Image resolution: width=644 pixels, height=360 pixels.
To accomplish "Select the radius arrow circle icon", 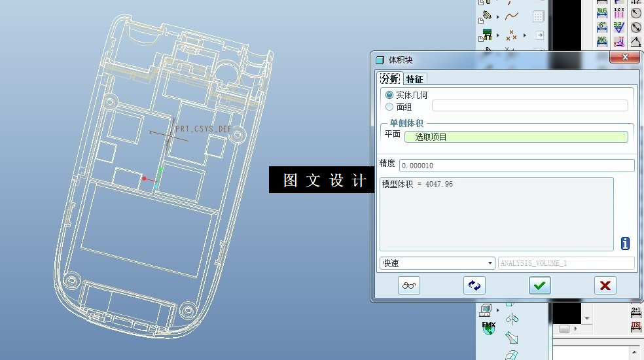I will [635, 12].
